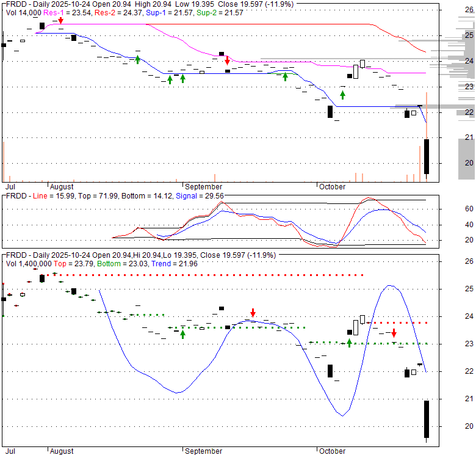476x455 pixels.
Task: Click the red down arrow in September on bottom chart
Action: coord(253,313)
